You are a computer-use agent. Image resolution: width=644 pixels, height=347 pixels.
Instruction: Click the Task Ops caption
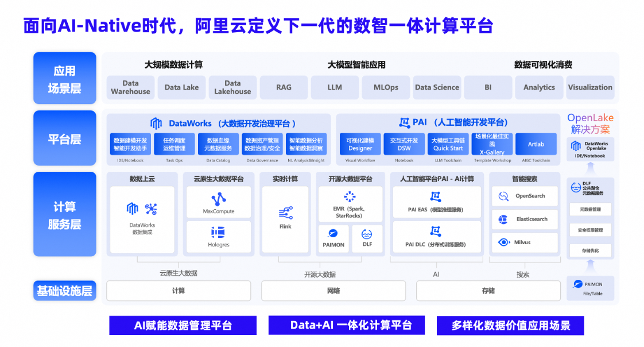click(x=174, y=160)
